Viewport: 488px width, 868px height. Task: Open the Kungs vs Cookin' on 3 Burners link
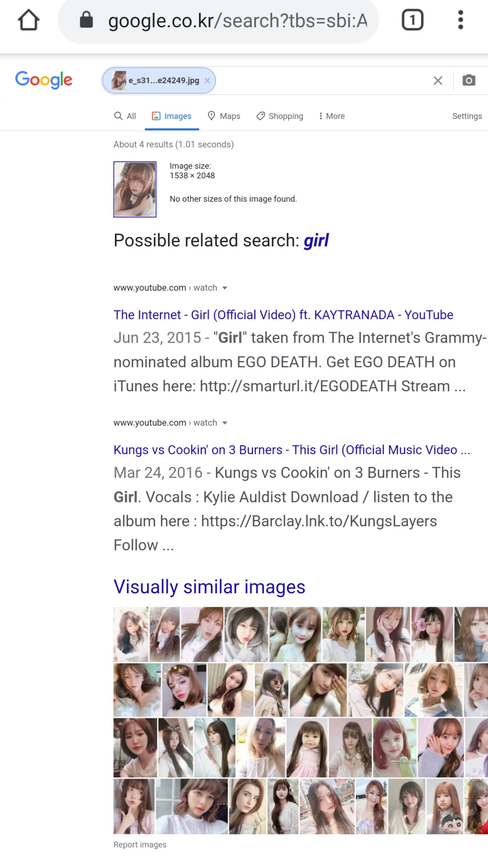point(292,450)
